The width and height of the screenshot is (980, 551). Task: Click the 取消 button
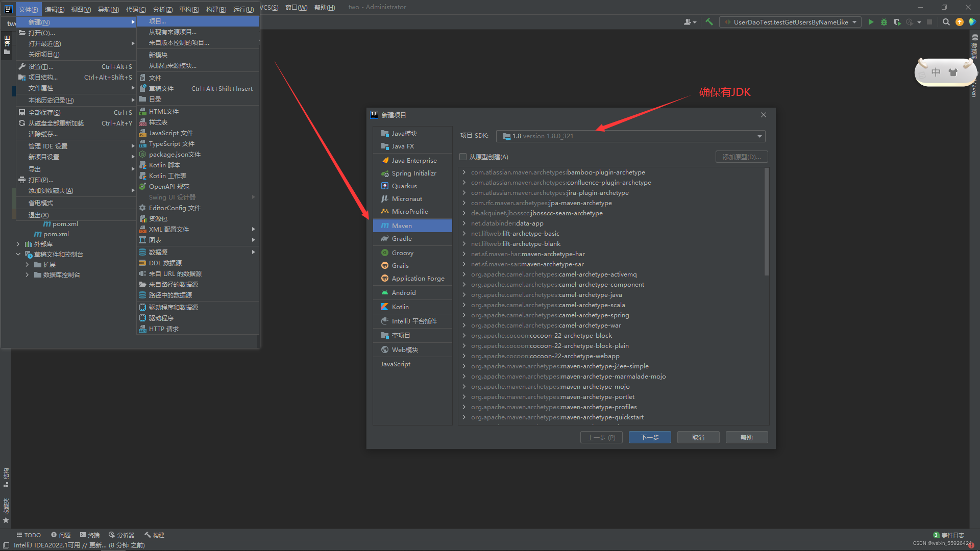(x=698, y=437)
